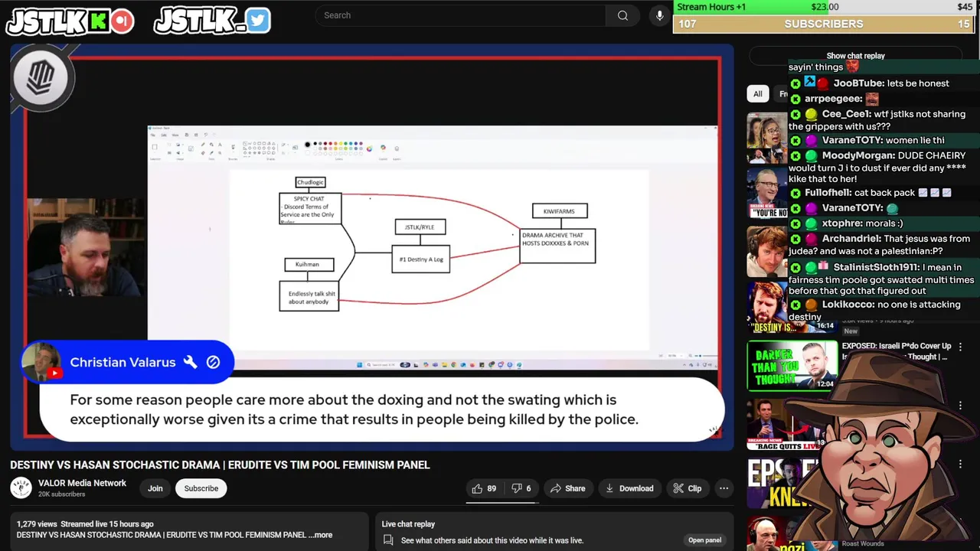Viewport: 980px width, 551px height.
Task: Click the Chudlogic box in the diagram
Action: 310,182
